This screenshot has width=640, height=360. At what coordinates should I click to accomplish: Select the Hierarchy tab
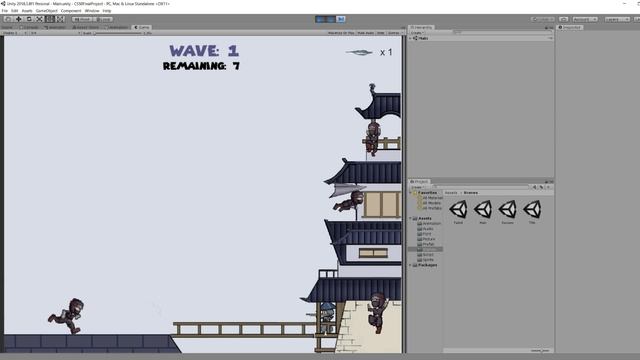421,27
